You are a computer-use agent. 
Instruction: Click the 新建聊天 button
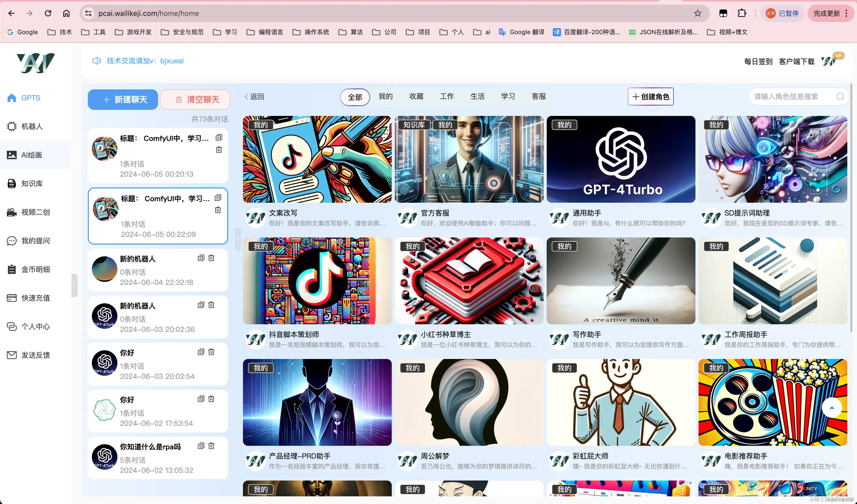122,99
